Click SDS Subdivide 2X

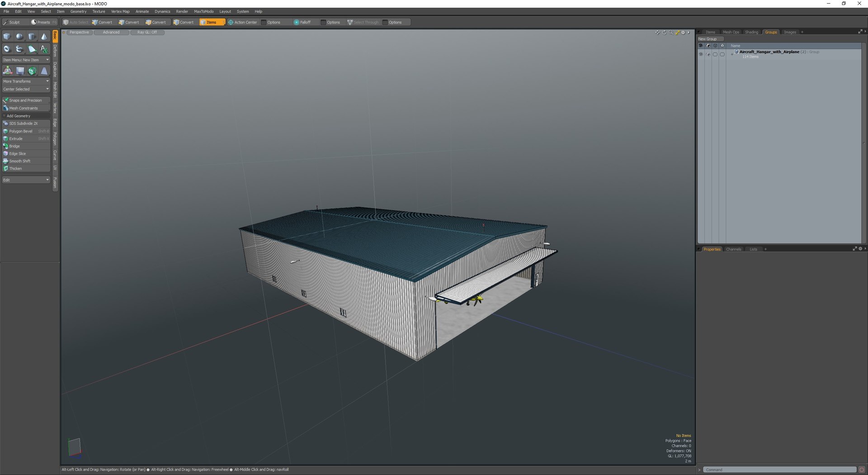[x=26, y=123]
